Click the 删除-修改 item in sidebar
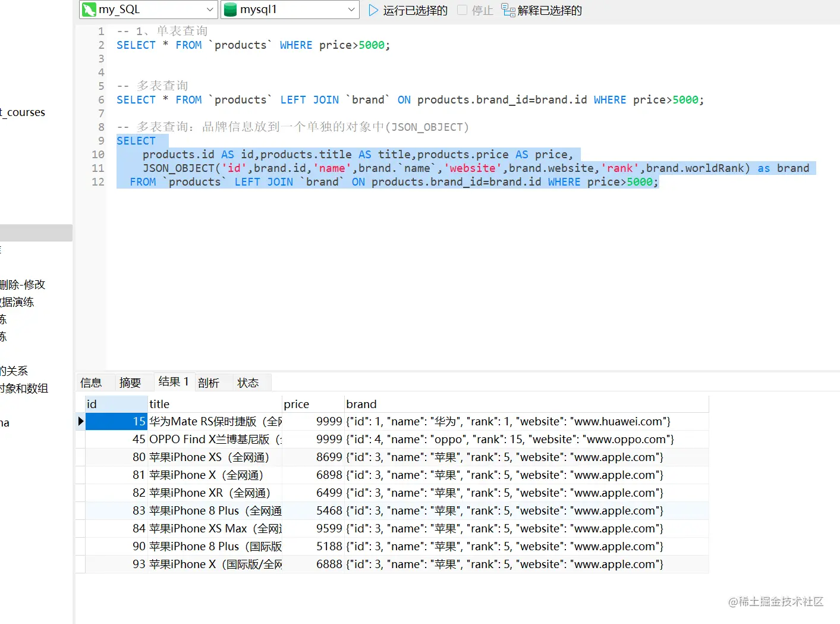The width and height of the screenshot is (840, 624). 23,284
